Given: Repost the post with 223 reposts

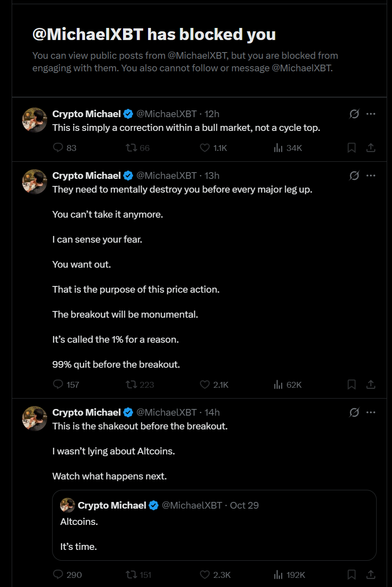Looking at the screenshot, I should pyautogui.click(x=131, y=384).
